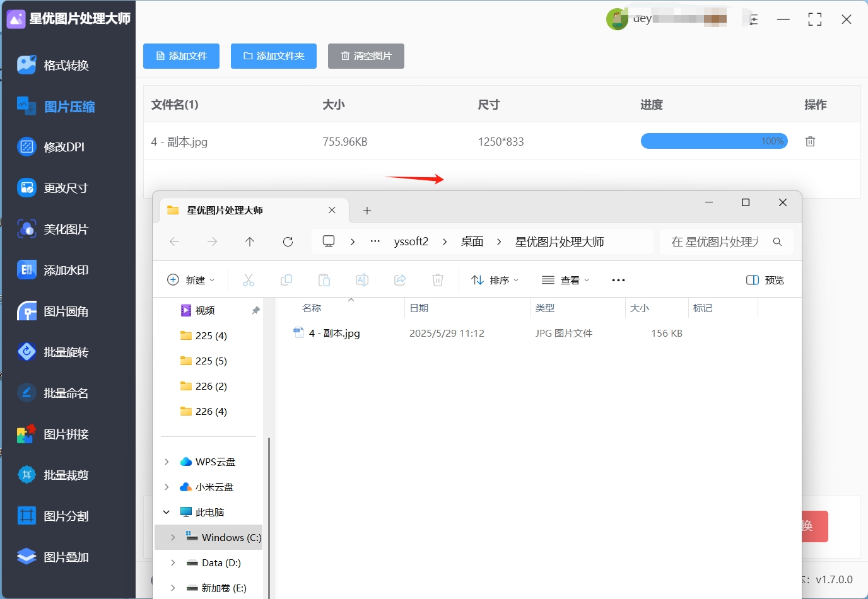The height and width of the screenshot is (599, 868).
Task: Close the 星优图片处理大师 Explorer tab
Action: pyautogui.click(x=332, y=210)
